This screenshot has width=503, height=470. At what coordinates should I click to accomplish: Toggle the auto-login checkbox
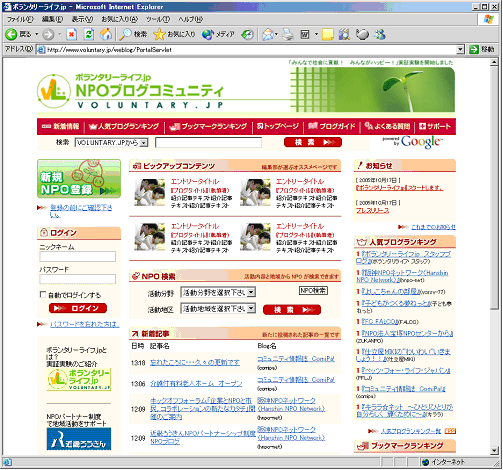pos(43,294)
